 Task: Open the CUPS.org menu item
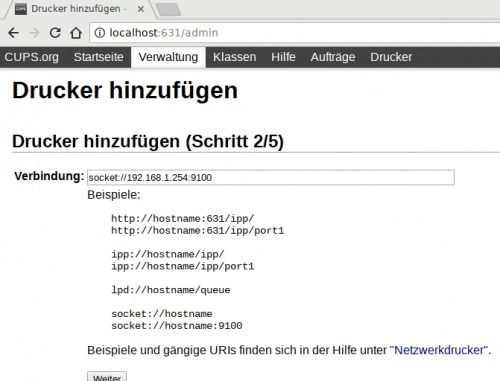click(x=32, y=57)
